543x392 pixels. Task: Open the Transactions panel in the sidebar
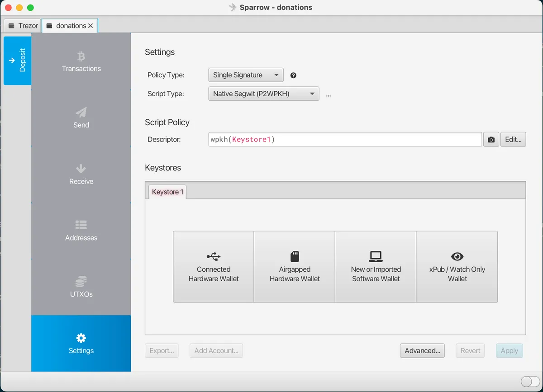pos(81,62)
